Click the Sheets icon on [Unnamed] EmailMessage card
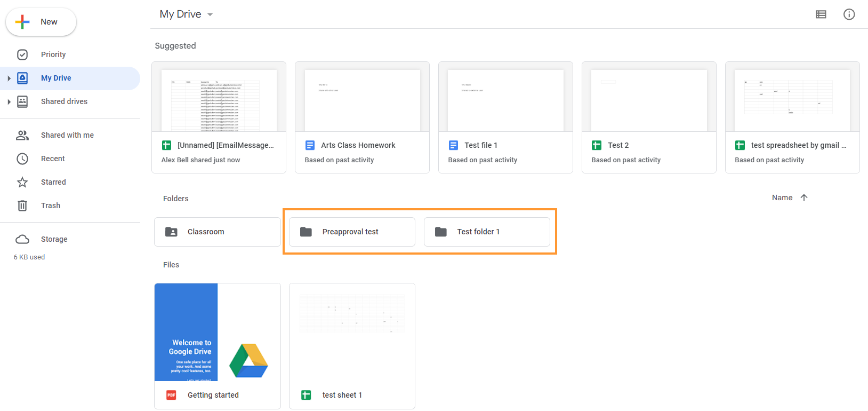Viewport: 868px width, 411px height. 166,145
